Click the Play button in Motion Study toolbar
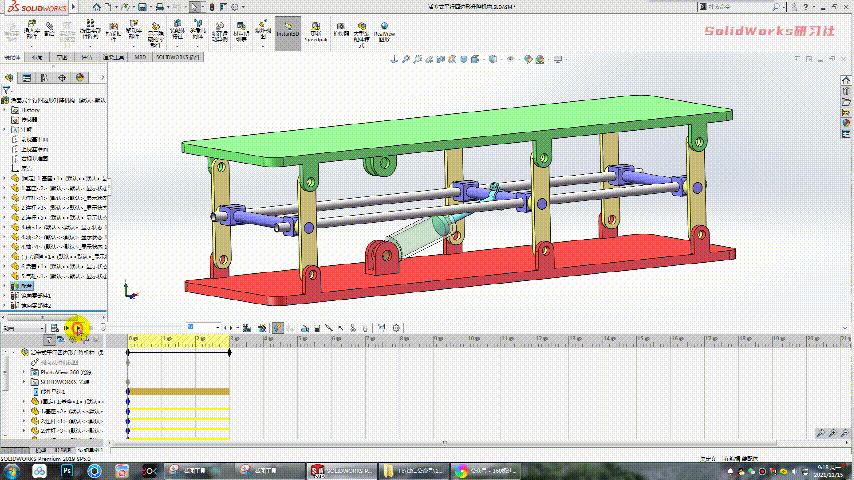 pos(78,327)
